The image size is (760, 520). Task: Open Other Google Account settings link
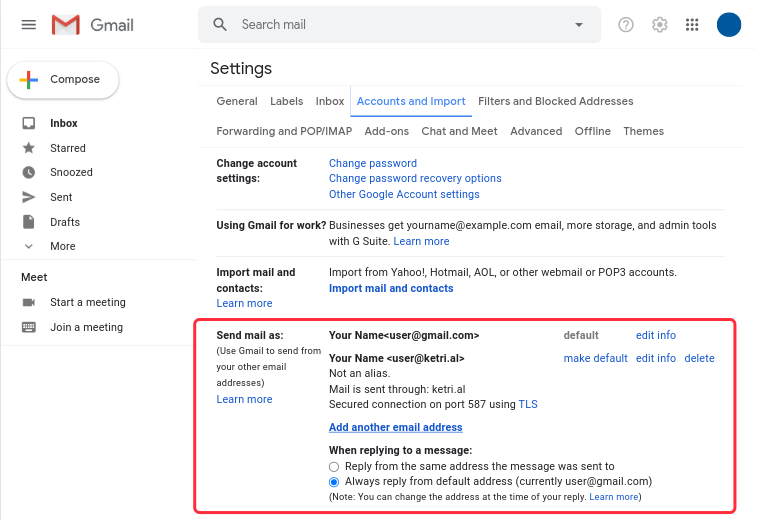coord(404,194)
